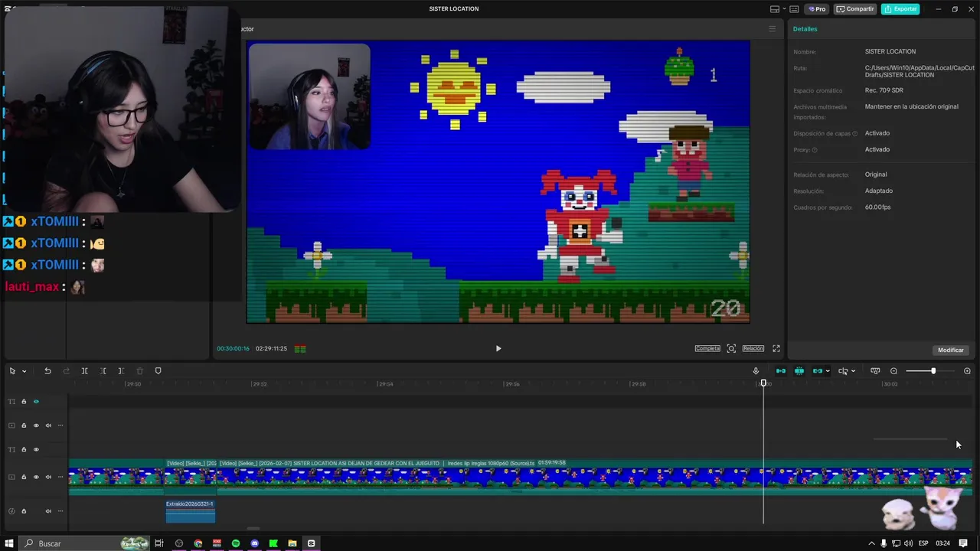The width and height of the screenshot is (980, 551).
Task: Open the Detalles tab
Action: click(805, 29)
